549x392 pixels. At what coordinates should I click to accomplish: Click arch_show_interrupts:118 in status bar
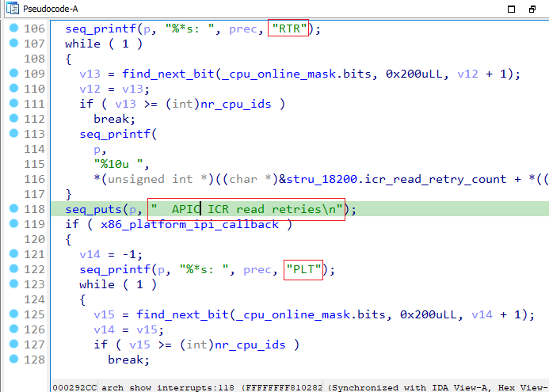(167, 387)
